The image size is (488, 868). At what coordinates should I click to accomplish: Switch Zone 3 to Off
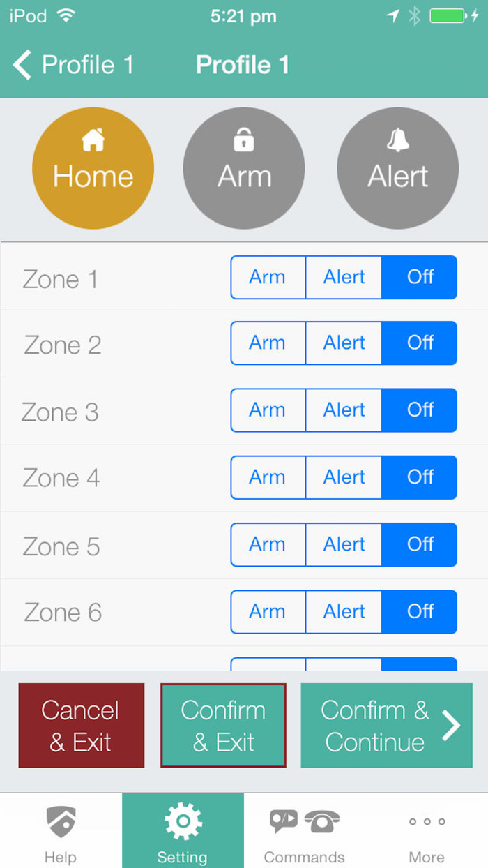pyautogui.click(x=420, y=410)
